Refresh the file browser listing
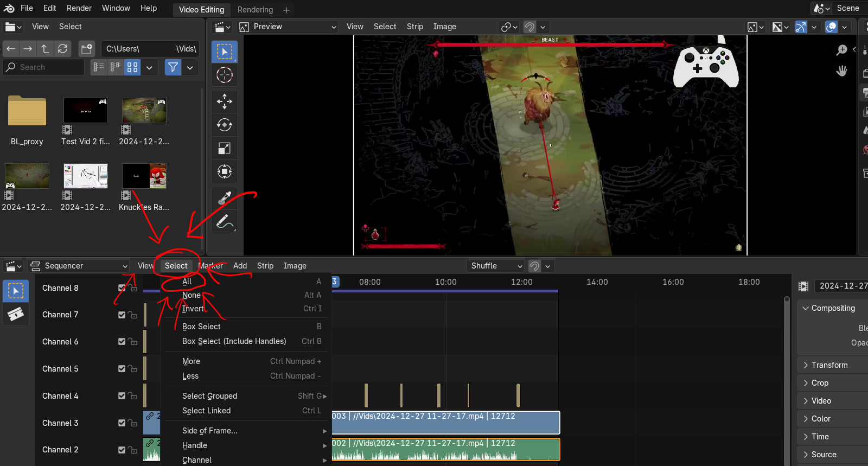This screenshot has width=868, height=466. pyautogui.click(x=63, y=49)
